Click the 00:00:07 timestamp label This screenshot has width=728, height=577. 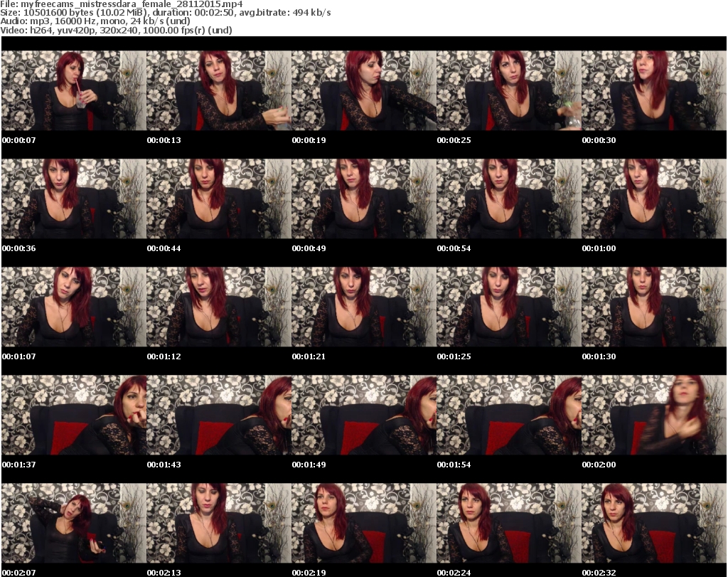coord(19,140)
